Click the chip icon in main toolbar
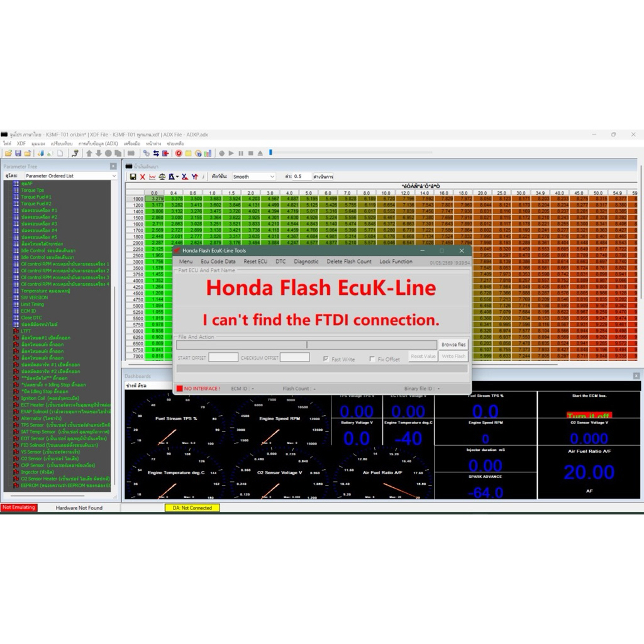 point(131,153)
